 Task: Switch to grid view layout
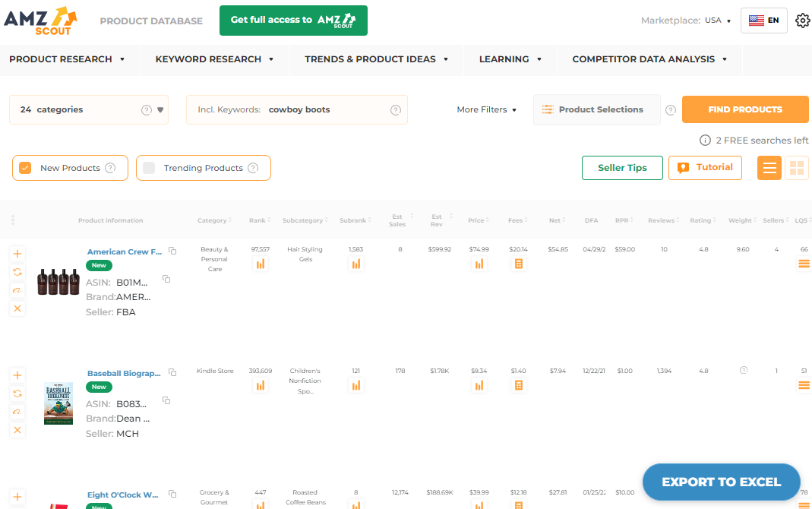tap(797, 168)
